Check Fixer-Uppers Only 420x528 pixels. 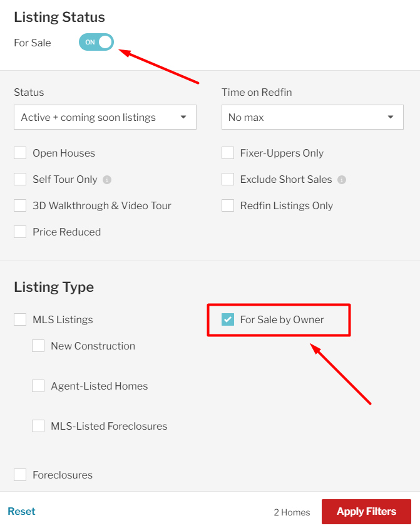tap(228, 153)
